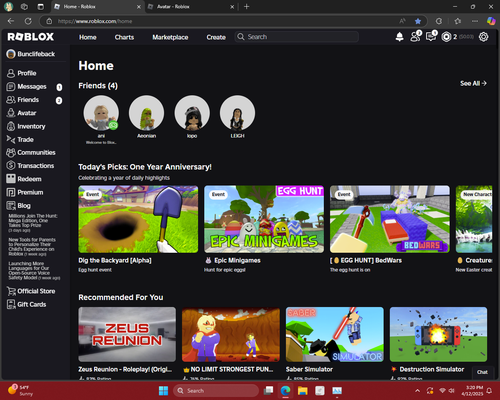Open a new browser tab
This screenshot has width=500, height=400.
(x=246, y=7)
